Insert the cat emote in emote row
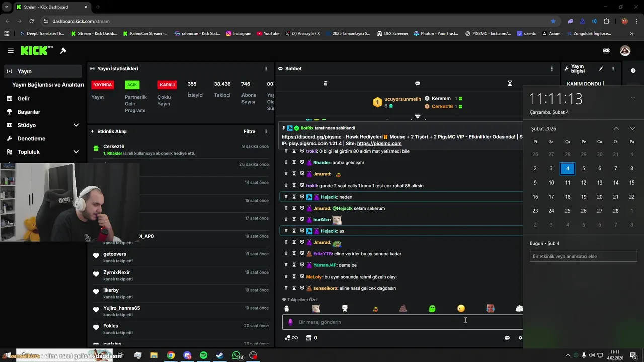Screen dimensions: 644x362 point(315,308)
